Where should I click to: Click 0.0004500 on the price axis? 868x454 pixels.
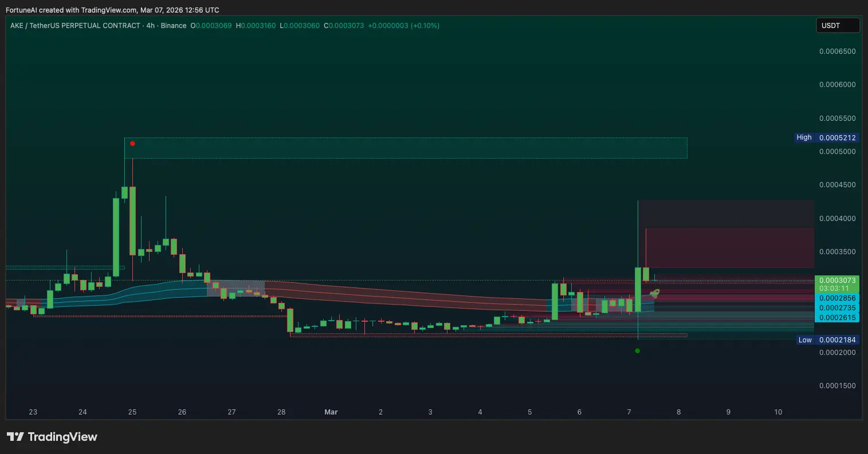(837, 184)
